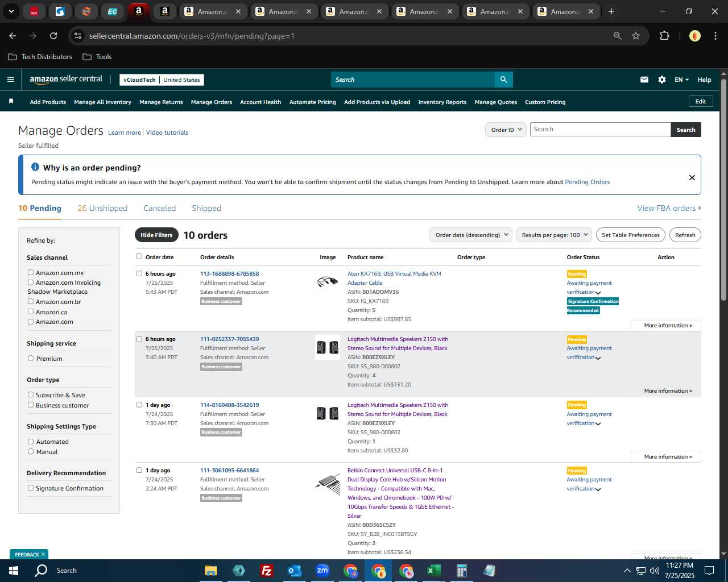Go back with browser back arrow
The width and height of the screenshot is (728, 582).
point(13,36)
